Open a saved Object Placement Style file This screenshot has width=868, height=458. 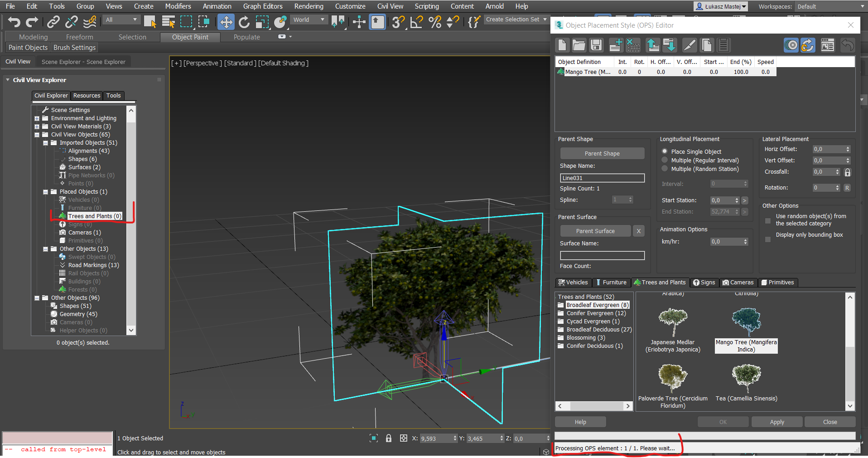point(579,45)
